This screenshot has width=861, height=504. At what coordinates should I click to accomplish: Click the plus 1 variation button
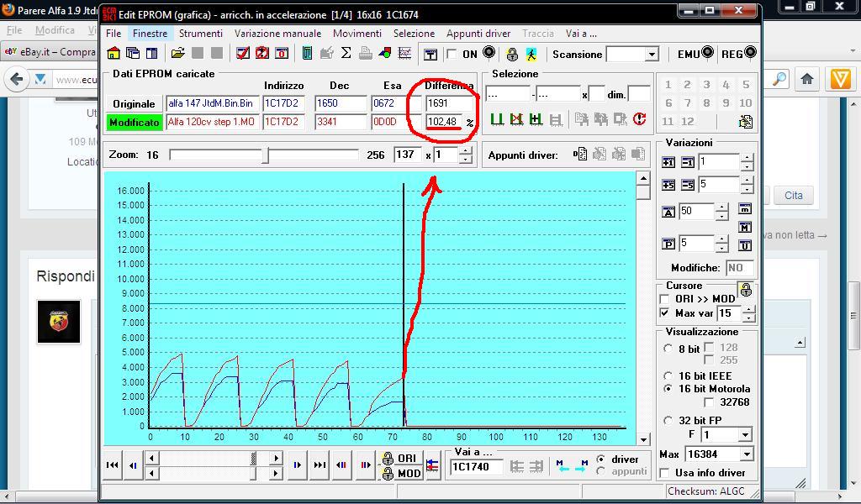[668, 162]
